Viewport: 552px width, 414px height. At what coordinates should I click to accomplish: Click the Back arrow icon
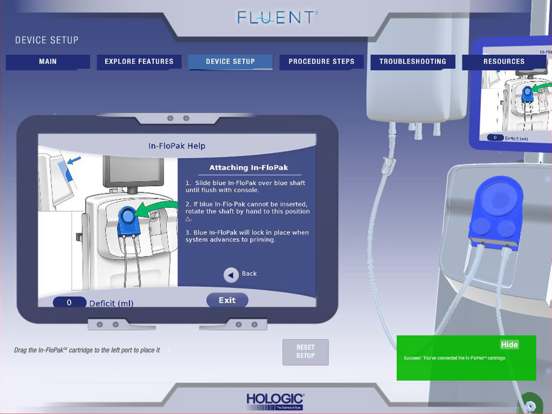231,275
